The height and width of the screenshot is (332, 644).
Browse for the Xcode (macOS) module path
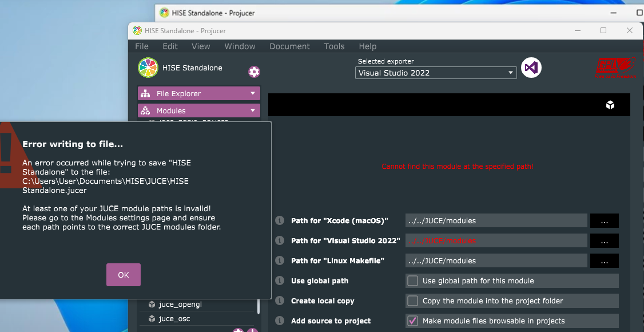pos(604,221)
